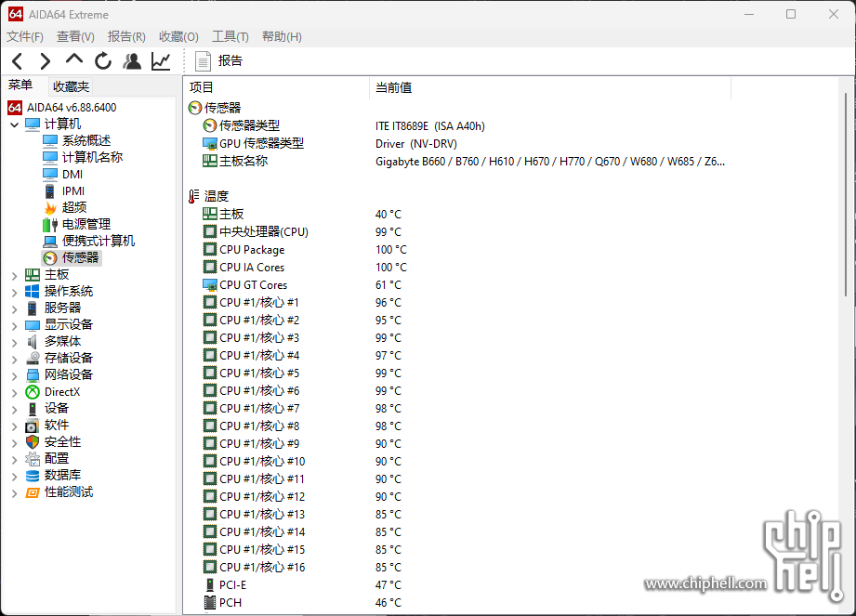Go up one level with the up arrow
This screenshot has height=616, width=856.
click(x=74, y=59)
